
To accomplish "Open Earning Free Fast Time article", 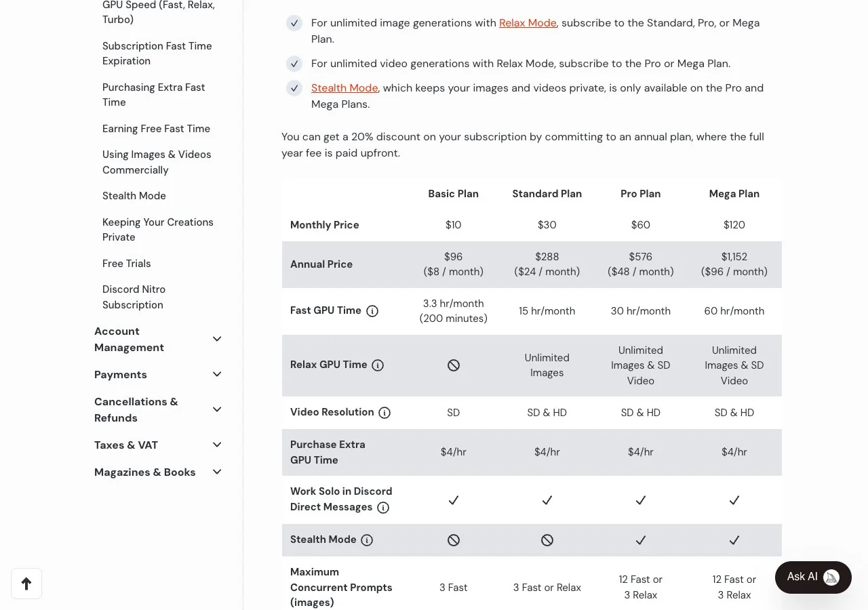I will coord(156,129).
